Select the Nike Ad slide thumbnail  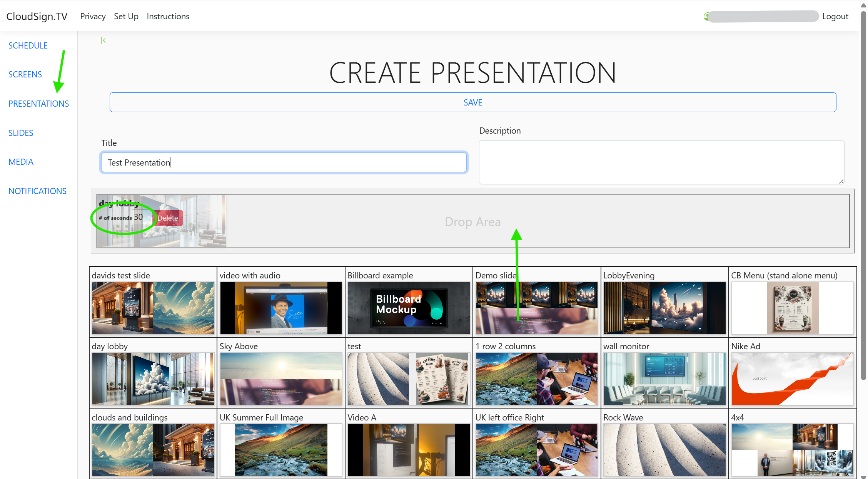coord(792,379)
